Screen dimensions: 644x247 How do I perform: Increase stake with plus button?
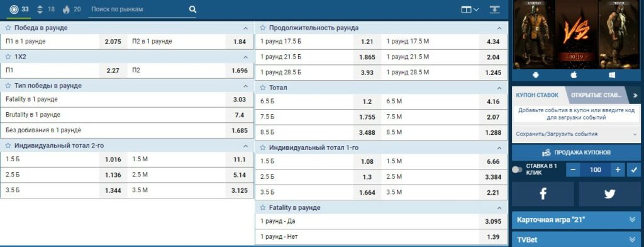618,169
